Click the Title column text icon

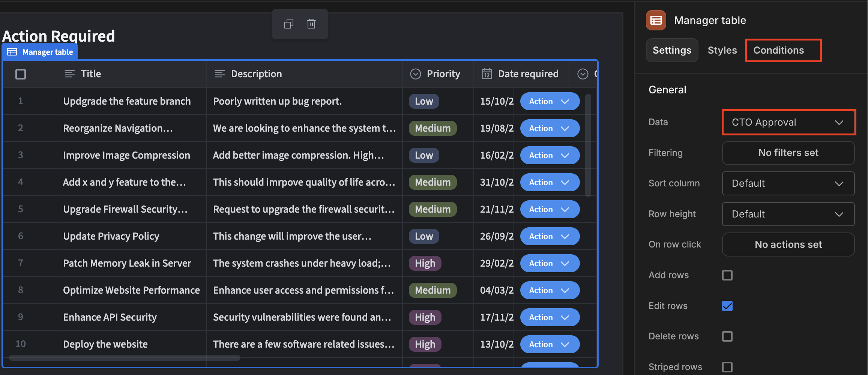(69, 74)
